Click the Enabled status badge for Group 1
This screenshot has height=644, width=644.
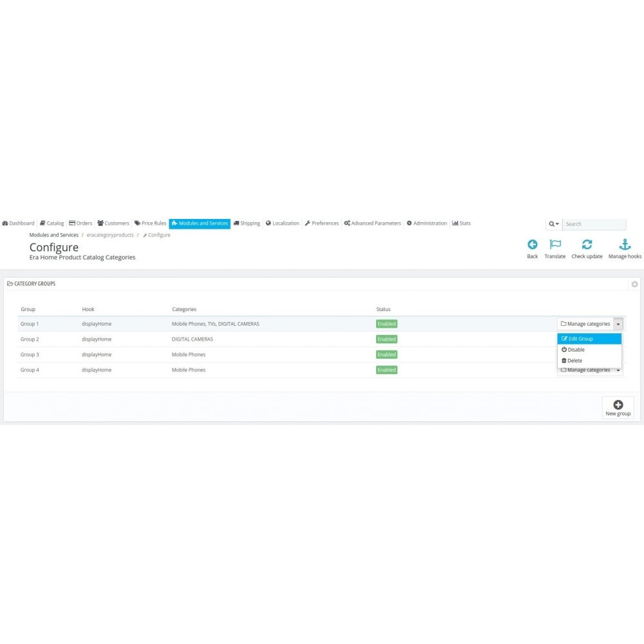pyautogui.click(x=386, y=324)
